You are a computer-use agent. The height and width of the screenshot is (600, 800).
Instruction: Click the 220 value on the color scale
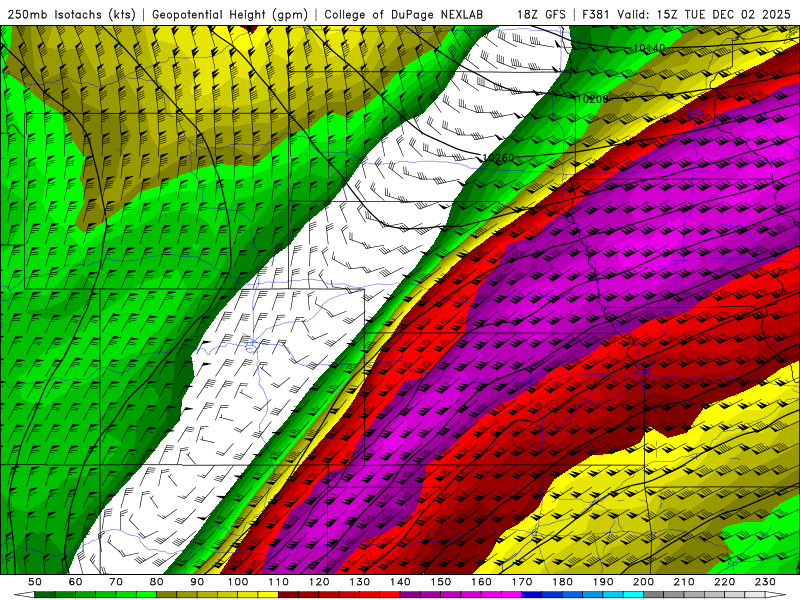[x=724, y=582]
